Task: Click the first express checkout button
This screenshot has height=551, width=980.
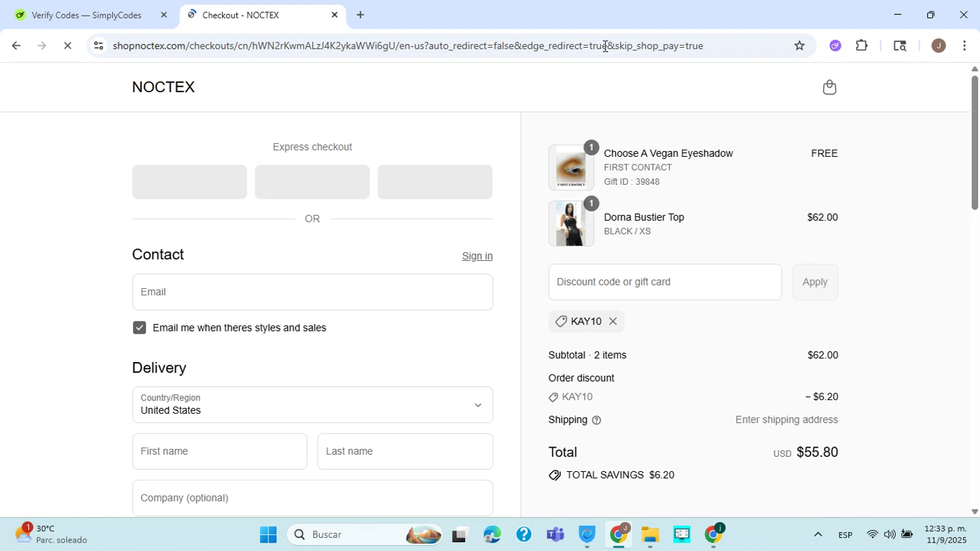Action: 189,182
